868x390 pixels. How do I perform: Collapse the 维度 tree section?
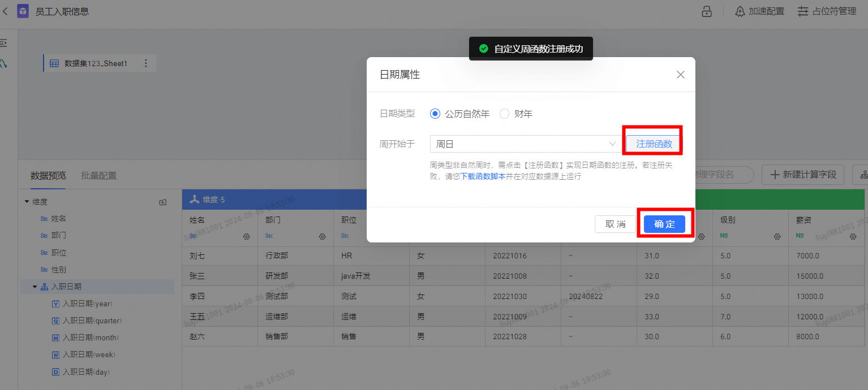click(27, 202)
